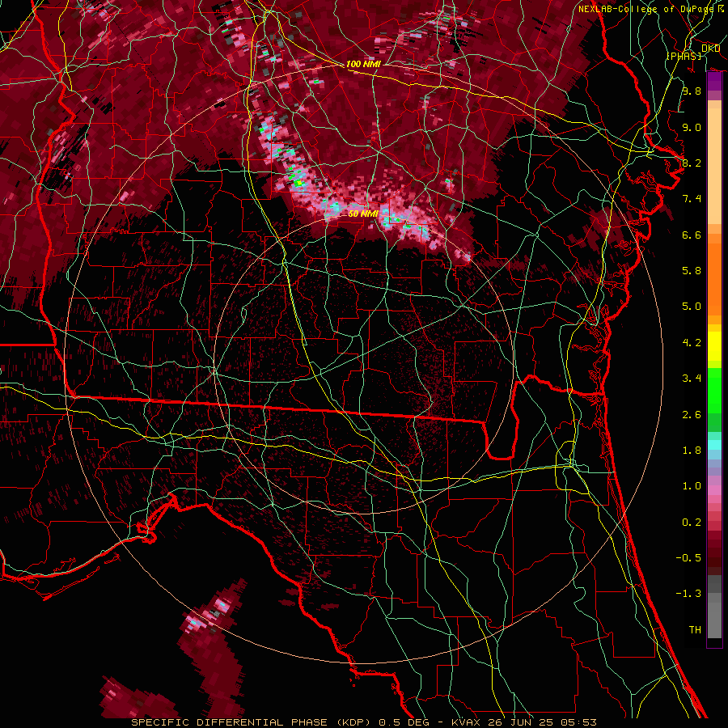Click the bright green segment of the color scale
Viewport: 728px width, 728px height.
(x=714, y=391)
